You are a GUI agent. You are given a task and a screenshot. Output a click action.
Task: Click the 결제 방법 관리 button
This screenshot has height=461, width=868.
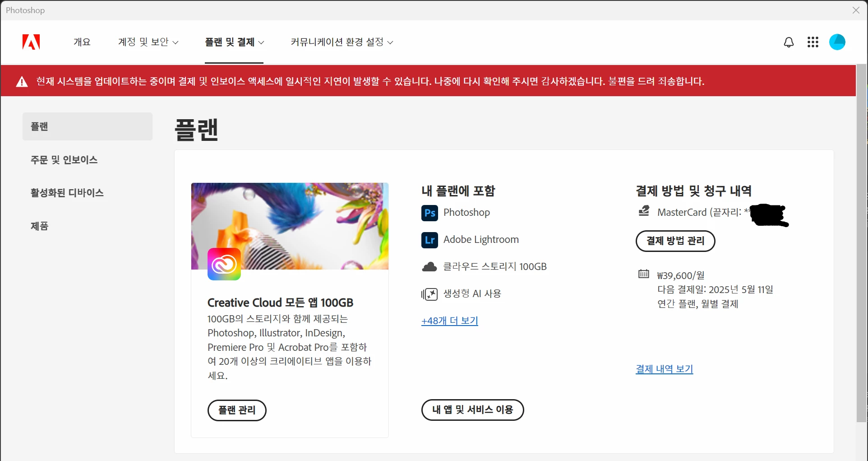click(675, 241)
